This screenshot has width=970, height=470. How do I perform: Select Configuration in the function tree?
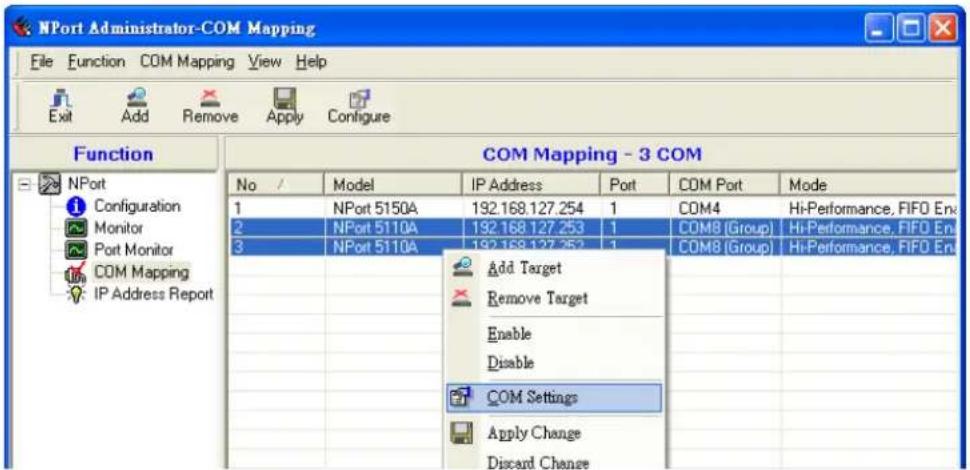[137, 207]
